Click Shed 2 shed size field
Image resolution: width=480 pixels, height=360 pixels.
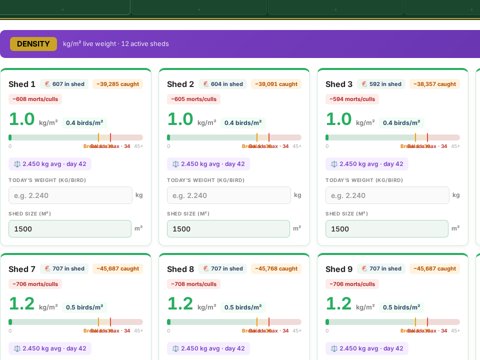coord(228,229)
